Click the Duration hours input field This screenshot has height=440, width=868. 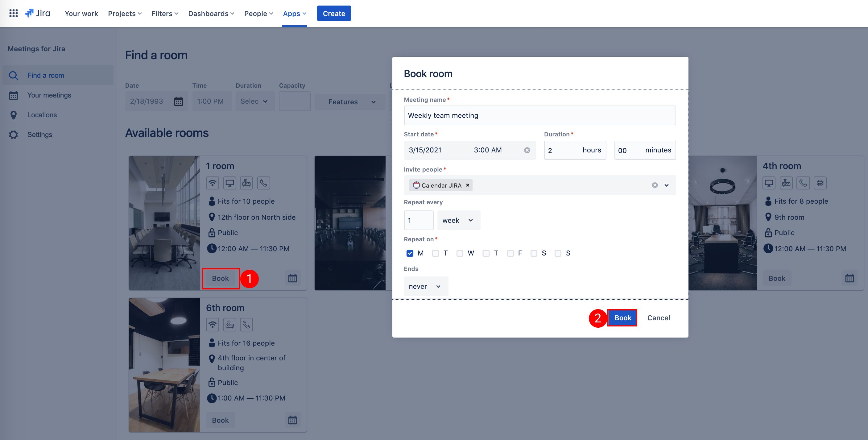click(x=575, y=150)
